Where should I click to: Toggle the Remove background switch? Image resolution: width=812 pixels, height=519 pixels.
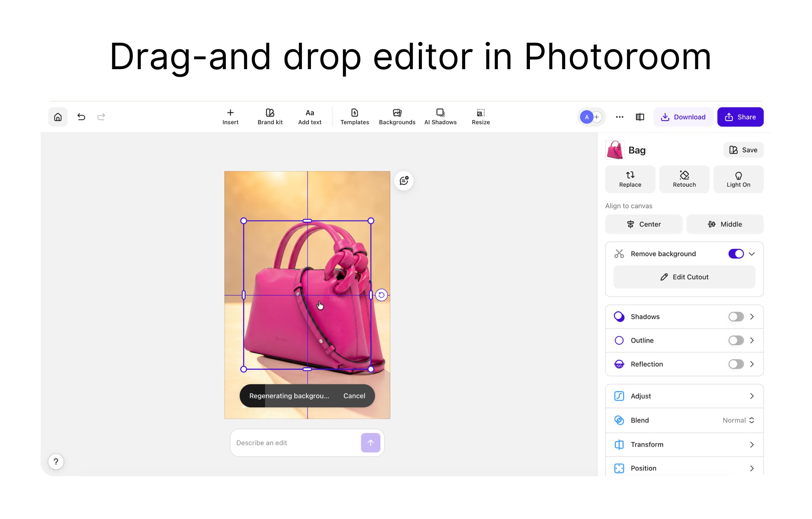pyautogui.click(x=736, y=254)
